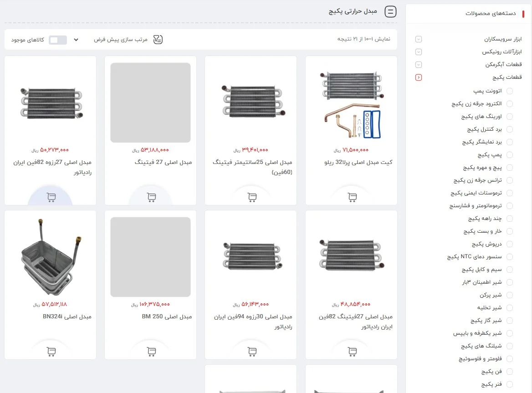Select the پمپ پکیج category radio

509,155
